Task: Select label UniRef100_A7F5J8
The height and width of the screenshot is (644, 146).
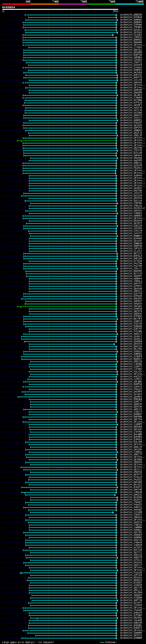Action: 131,103
